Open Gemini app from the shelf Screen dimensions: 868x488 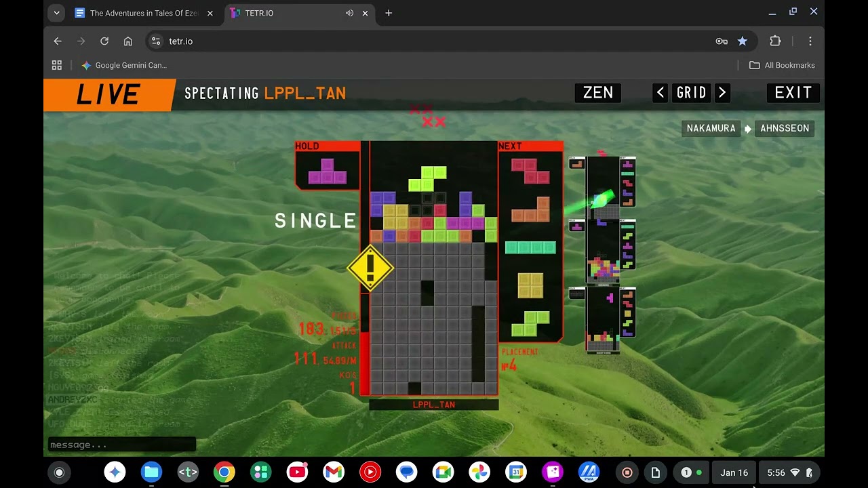(x=115, y=472)
